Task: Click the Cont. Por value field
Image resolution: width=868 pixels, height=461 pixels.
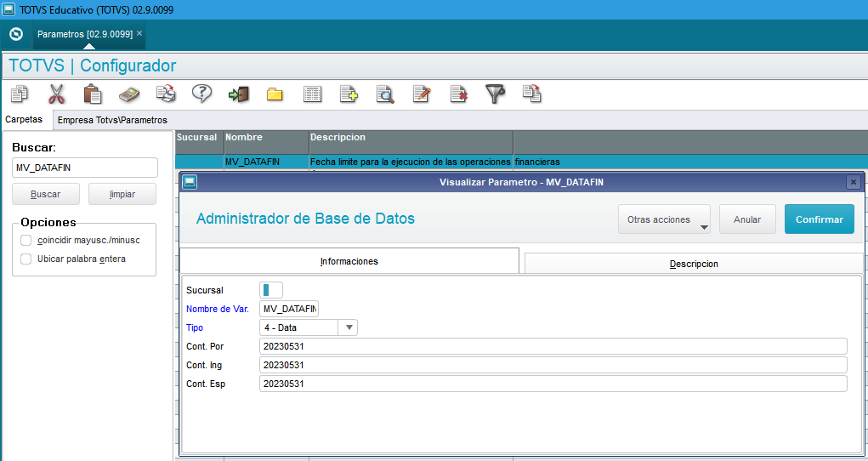Action: point(553,346)
